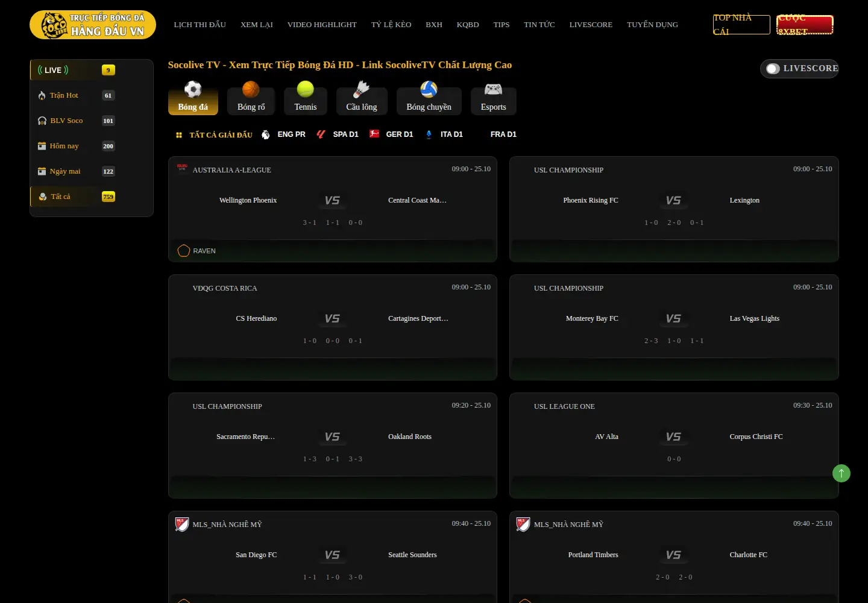Click the grid icon beside Tất cả giải đấu
The width and height of the screenshot is (868, 603).
179,135
